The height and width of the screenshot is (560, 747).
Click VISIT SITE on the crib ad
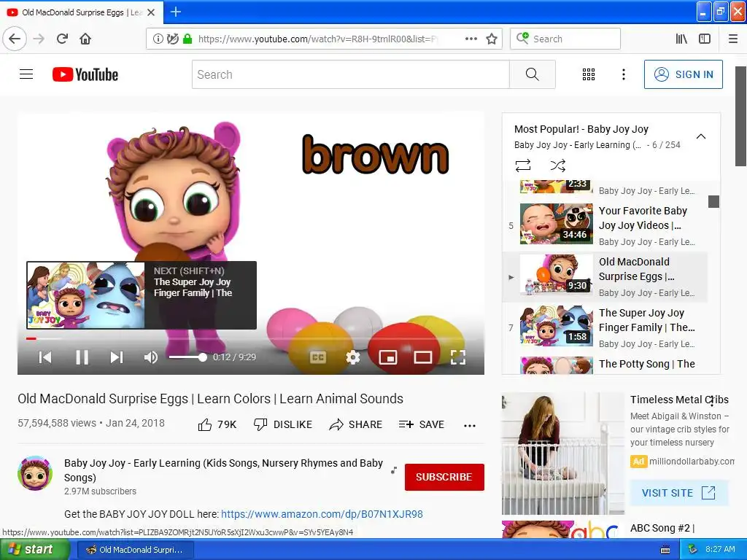click(x=679, y=493)
